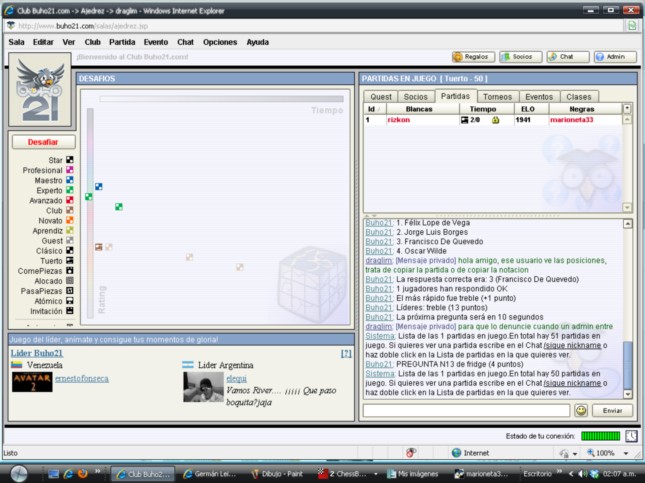
Task: Click the Novato orange category icon
Action: pyautogui.click(x=70, y=221)
